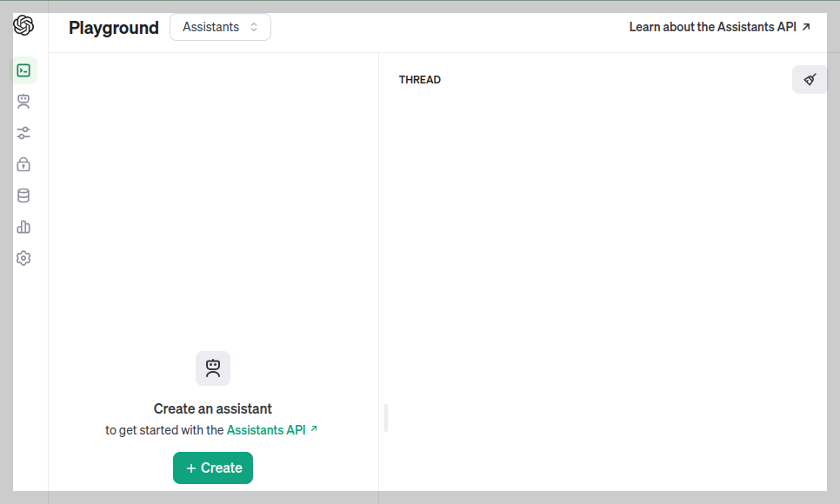The image size is (840, 504).
Task: Open the Storage database sidebar icon
Action: [x=23, y=196]
